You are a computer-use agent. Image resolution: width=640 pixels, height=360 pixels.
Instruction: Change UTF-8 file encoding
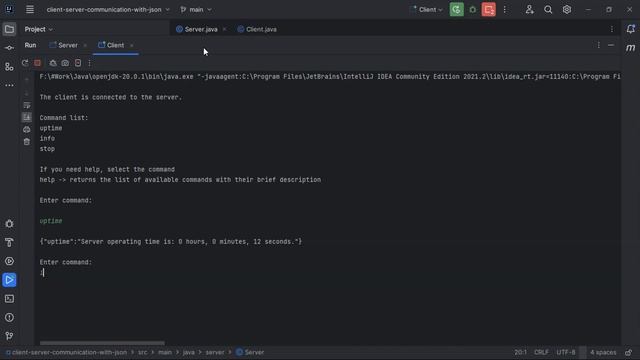click(x=566, y=352)
